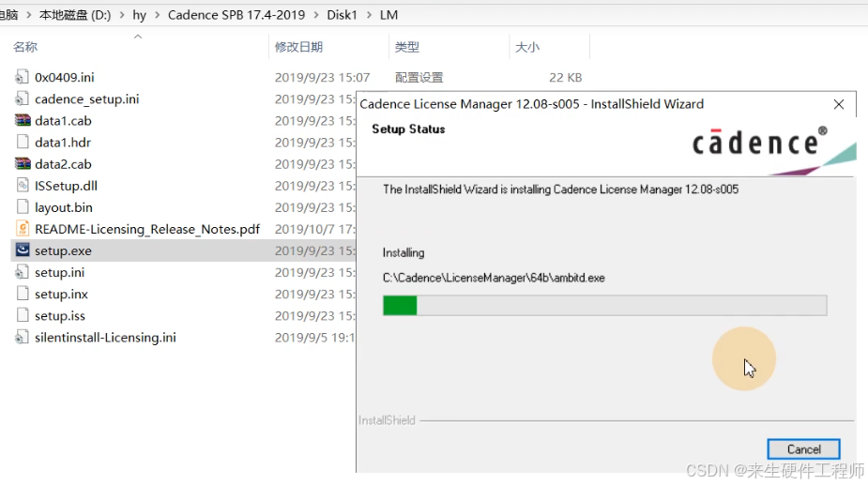The image size is (868, 485).
Task: Click the 2019/9/5 date of silentinstall-Licensing.ini
Action: [x=314, y=337]
